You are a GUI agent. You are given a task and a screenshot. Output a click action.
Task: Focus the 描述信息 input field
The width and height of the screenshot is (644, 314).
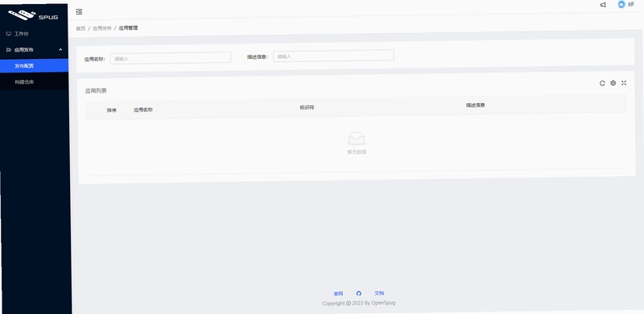tap(333, 56)
